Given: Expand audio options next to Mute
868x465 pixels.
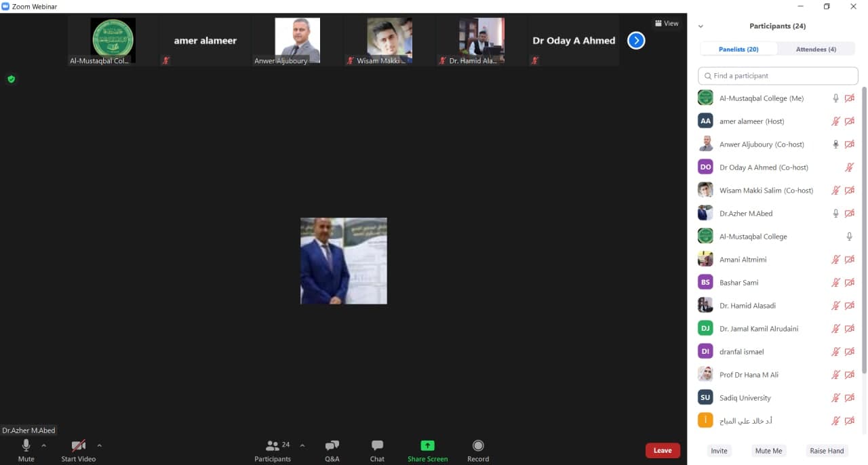Looking at the screenshot, I should (43, 445).
